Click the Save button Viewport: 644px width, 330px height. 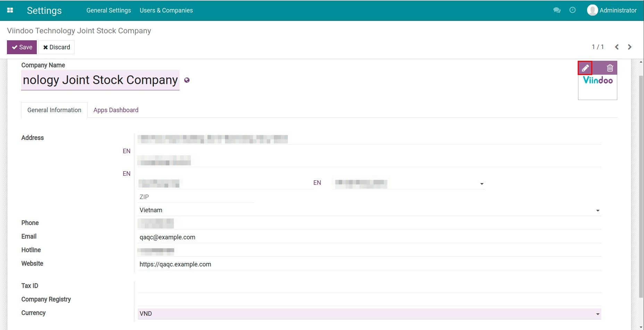[x=22, y=47]
